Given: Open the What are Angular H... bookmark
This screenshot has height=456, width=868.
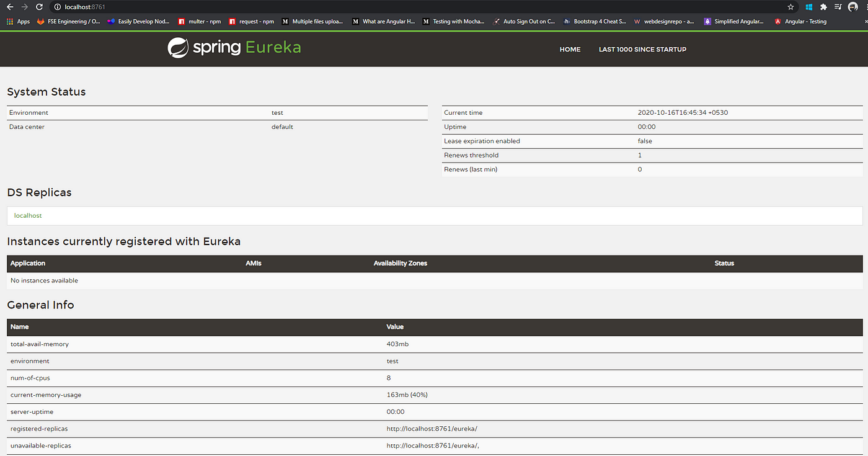Looking at the screenshot, I should pos(384,21).
